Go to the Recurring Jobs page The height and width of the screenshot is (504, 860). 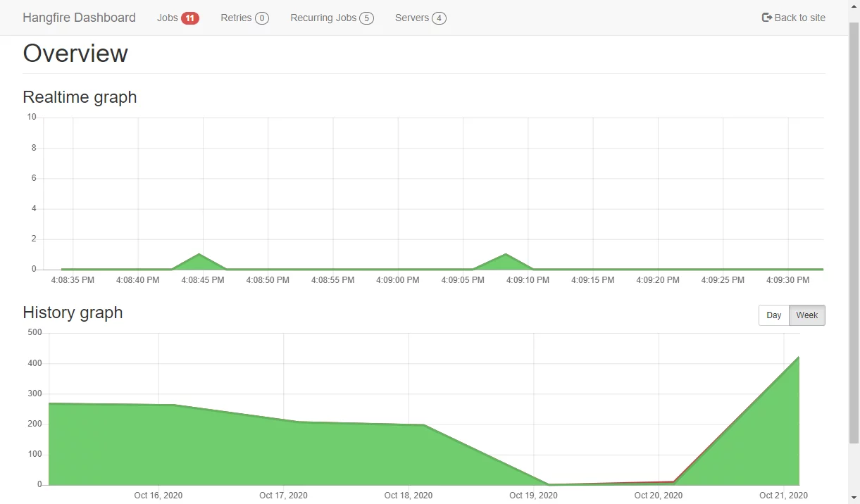pos(323,18)
